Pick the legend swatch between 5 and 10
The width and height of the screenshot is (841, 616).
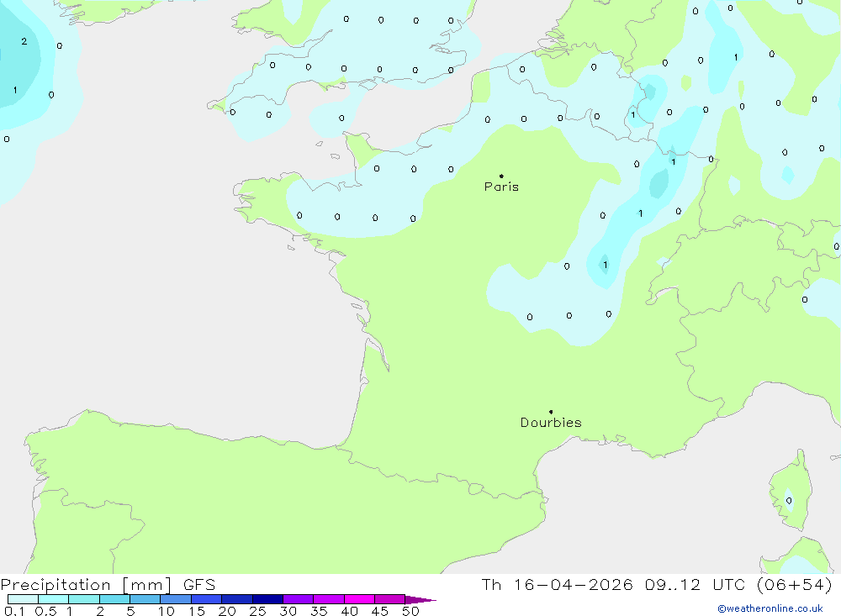tap(145, 599)
